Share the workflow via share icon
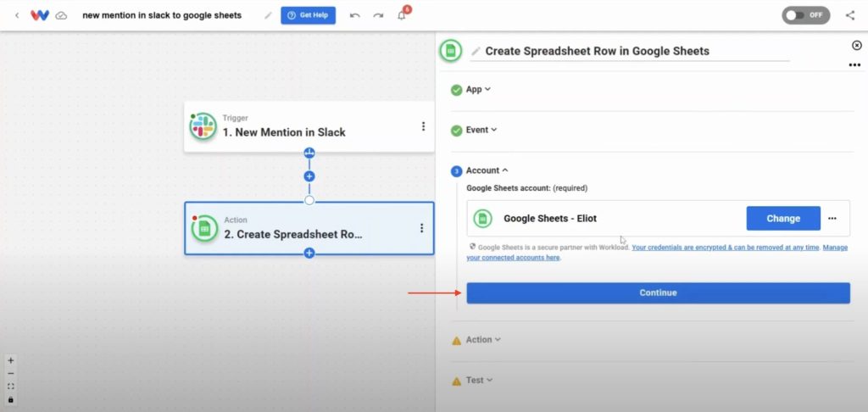This screenshot has width=868, height=412. (x=850, y=15)
